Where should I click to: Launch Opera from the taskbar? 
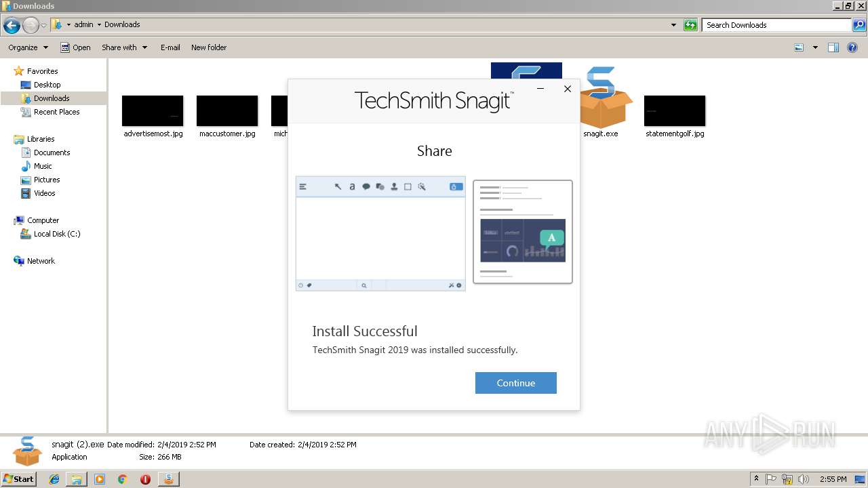click(145, 479)
